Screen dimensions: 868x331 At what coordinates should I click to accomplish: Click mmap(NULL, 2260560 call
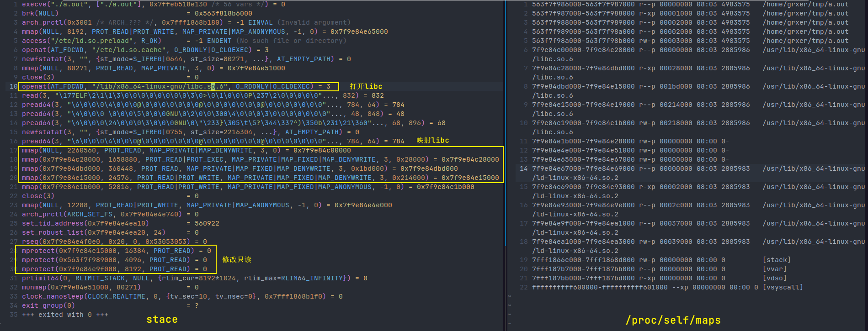pyautogui.click(x=186, y=150)
